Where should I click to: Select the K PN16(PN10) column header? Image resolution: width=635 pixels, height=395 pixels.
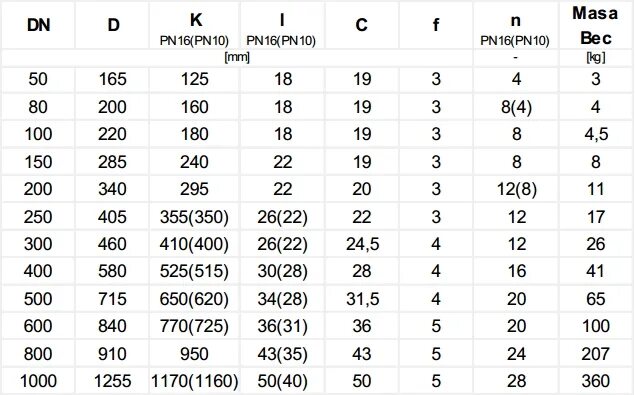point(195,26)
